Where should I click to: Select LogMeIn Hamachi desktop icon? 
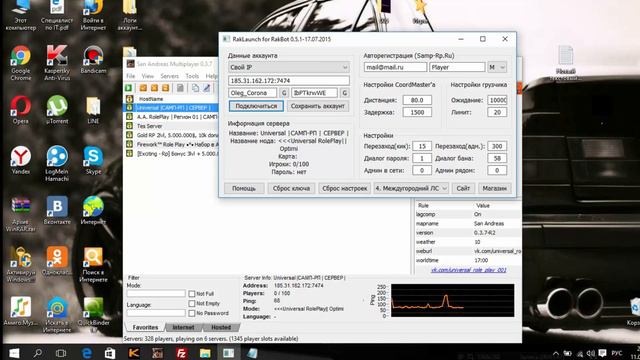57,163
